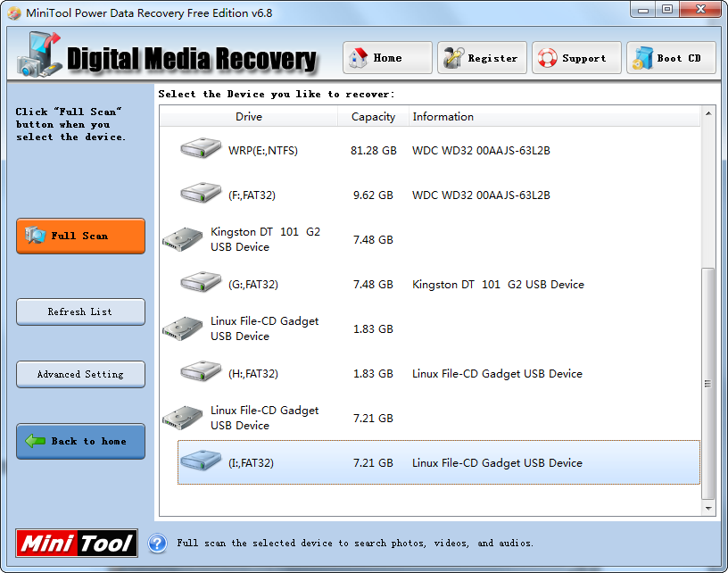This screenshot has width=728, height=573.
Task: Click Linux File-CD Gadget info in H: row
Action: click(x=497, y=373)
